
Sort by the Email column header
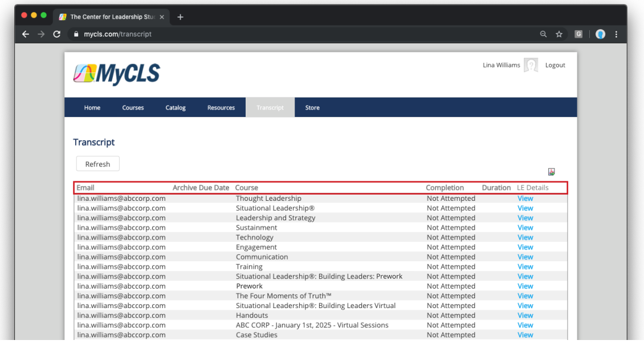pyautogui.click(x=85, y=188)
